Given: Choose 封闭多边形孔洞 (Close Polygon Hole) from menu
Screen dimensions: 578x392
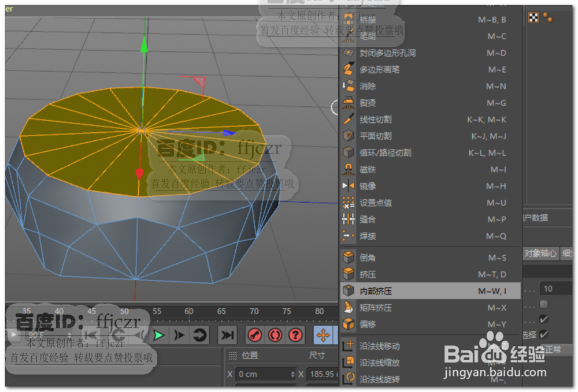Looking at the screenshot, I should pos(430,53).
